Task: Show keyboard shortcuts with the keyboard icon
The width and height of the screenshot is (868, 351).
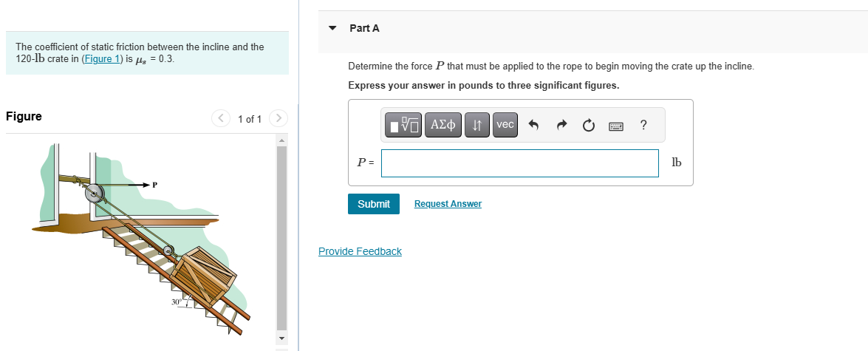Action: click(616, 126)
